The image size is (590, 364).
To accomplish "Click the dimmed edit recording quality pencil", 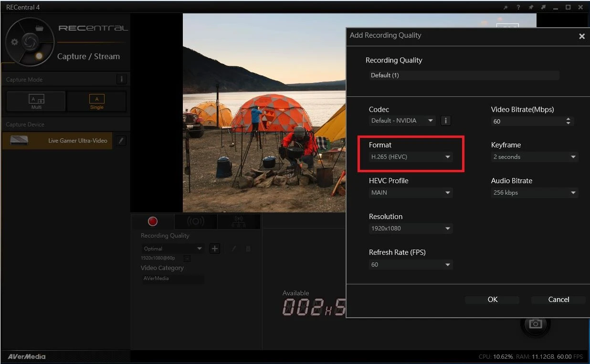I will pyautogui.click(x=233, y=249).
